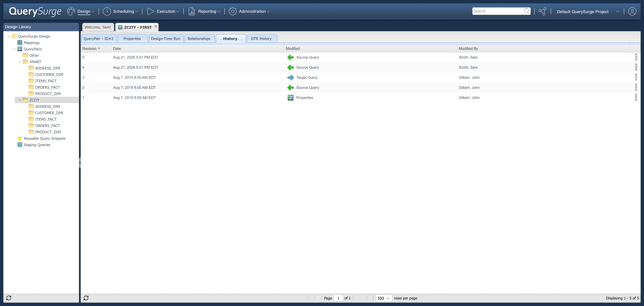
Task: Click the Source Query arrow icon in revision 4
Action: pyautogui.click(x=290, y=67)
